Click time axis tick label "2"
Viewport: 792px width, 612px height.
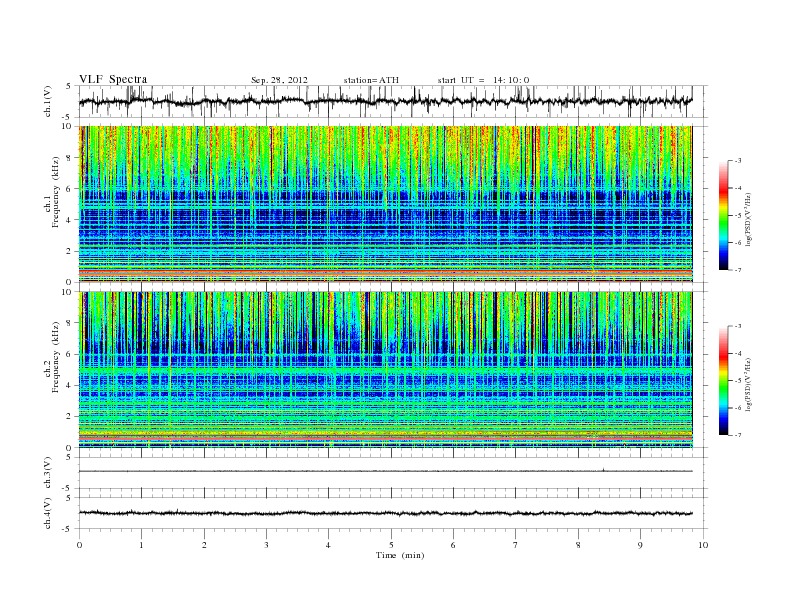pos(204,545)
